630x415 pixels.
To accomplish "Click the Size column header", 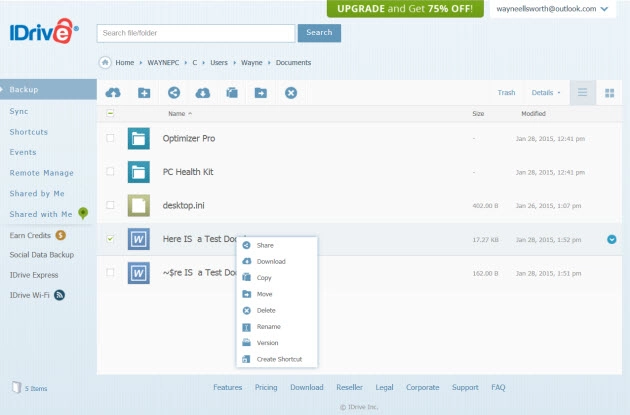I will coord(478,114).
